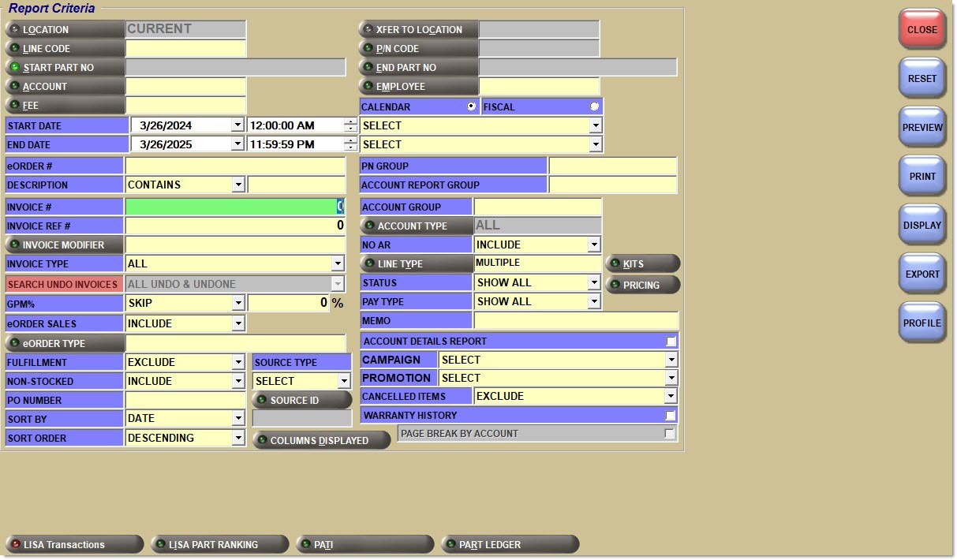The height and width of the screenshot is (560, 957).
Task: Check the WARRANTY HISTORY checkbox
Action: (x=671, y=415)
